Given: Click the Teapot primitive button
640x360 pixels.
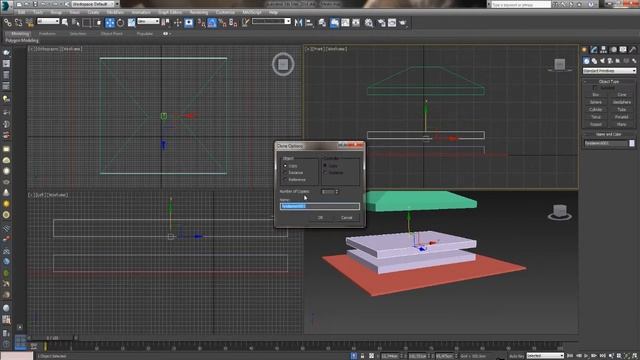Looking at the screenshot, I should tap(596, 124).
